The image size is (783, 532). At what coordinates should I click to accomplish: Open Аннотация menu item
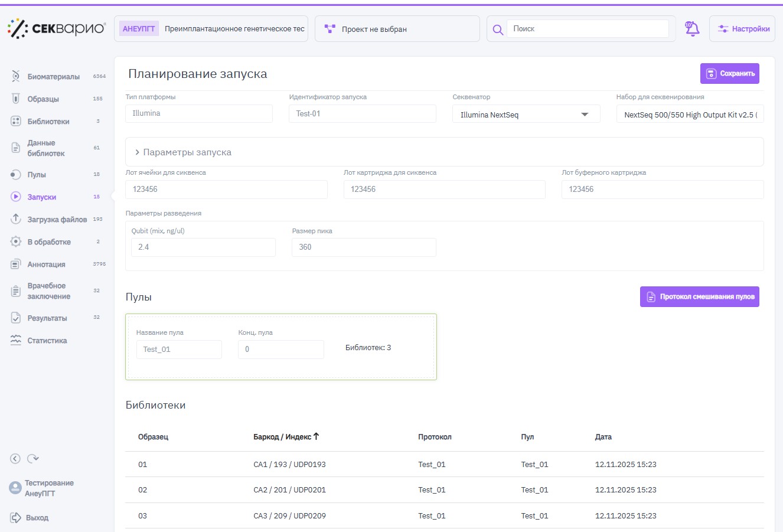pos(46,265)
